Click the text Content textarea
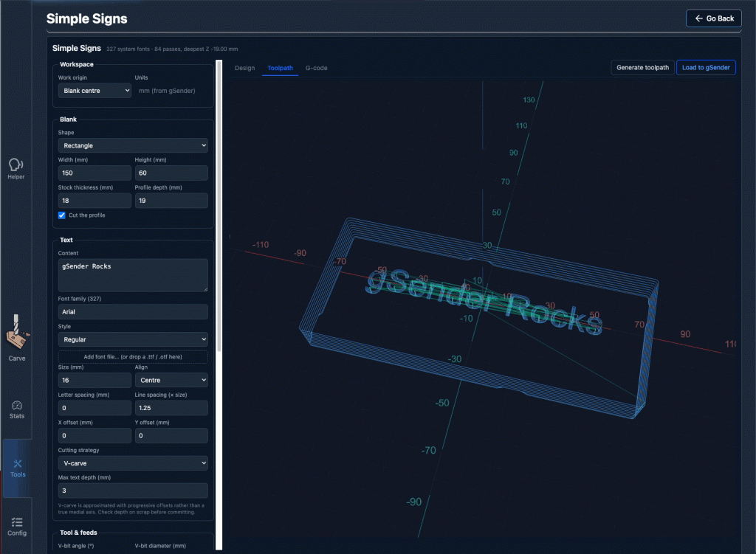This screenshot has height=554, width=756. 133,275
